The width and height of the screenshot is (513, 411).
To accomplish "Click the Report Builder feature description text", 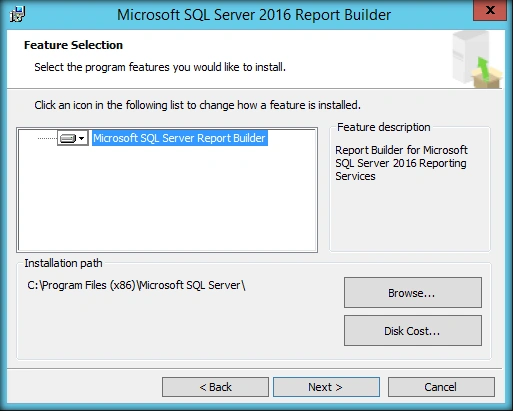I will point(401,163).
